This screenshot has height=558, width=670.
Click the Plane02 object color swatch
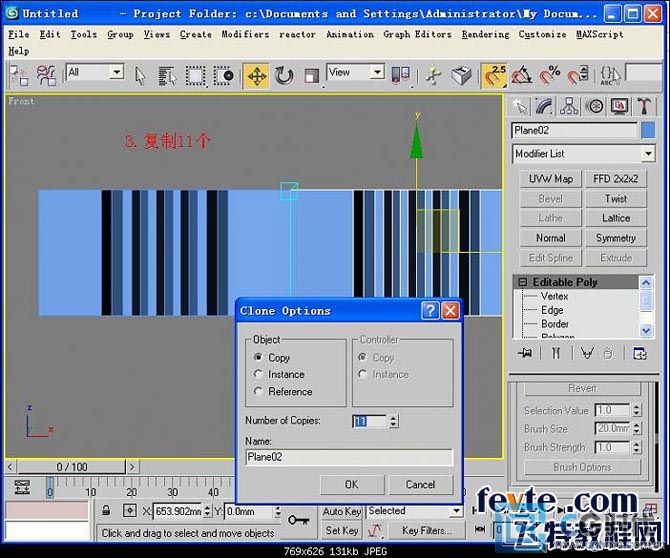click(648, 130)
